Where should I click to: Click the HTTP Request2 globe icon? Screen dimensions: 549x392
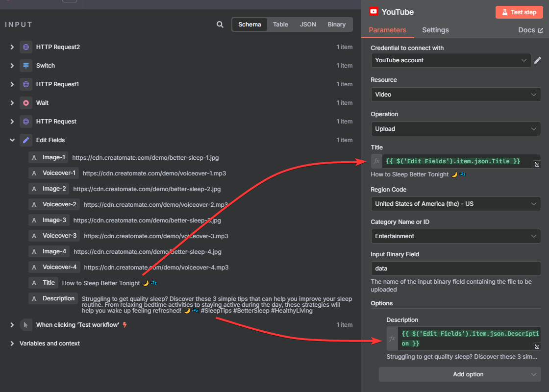[26, 47]
